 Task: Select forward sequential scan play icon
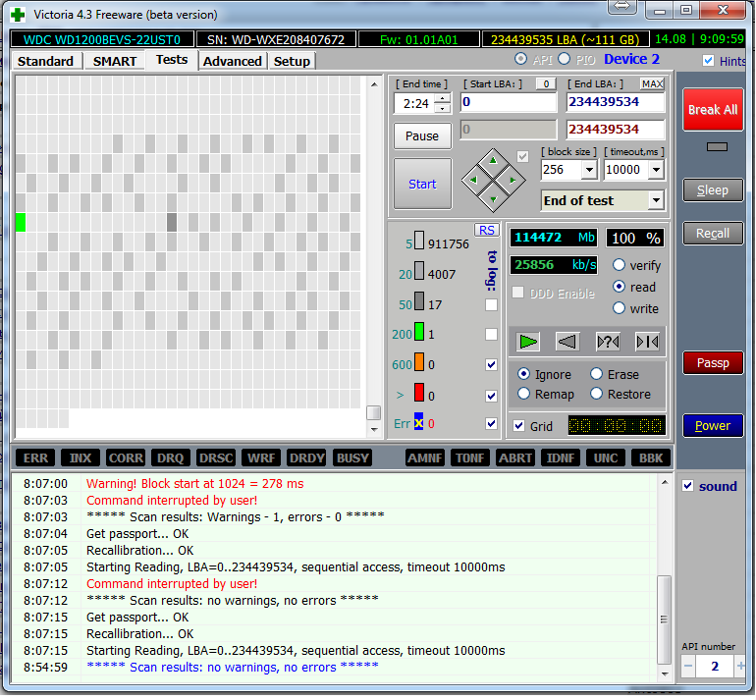[x=529, y=342]
